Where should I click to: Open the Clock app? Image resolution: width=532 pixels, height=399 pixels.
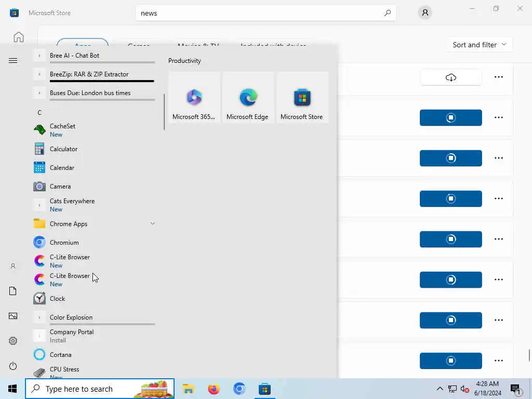click(94, 299)
